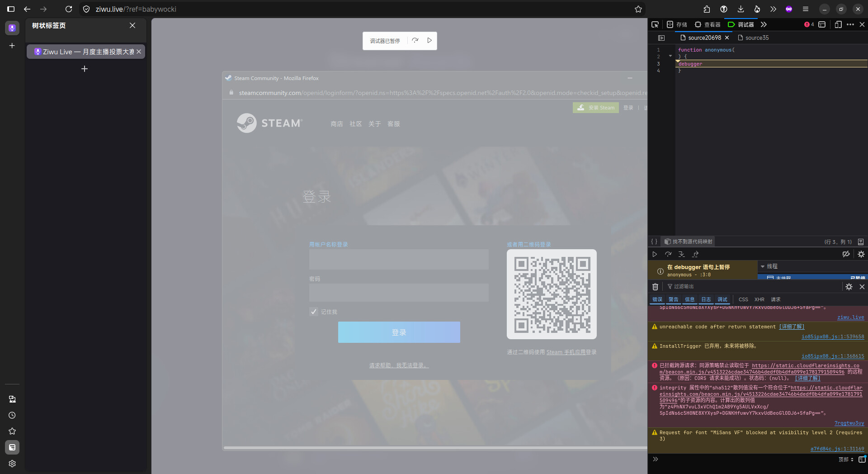Switch to the 查看器 (Inspector) panel
Viewport: 868px width, 474px height.
[708, 24]
